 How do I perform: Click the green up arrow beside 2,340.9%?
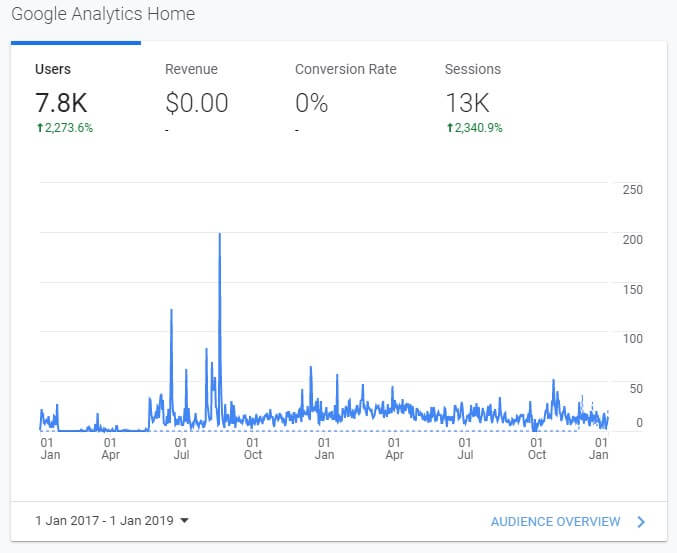[x=448, y=128]
